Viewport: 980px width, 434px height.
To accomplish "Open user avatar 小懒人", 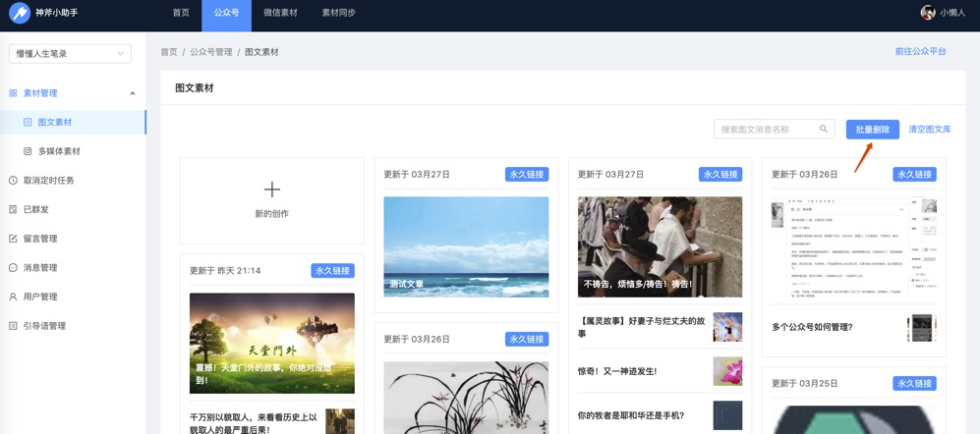I will click(x=928, y=13).
